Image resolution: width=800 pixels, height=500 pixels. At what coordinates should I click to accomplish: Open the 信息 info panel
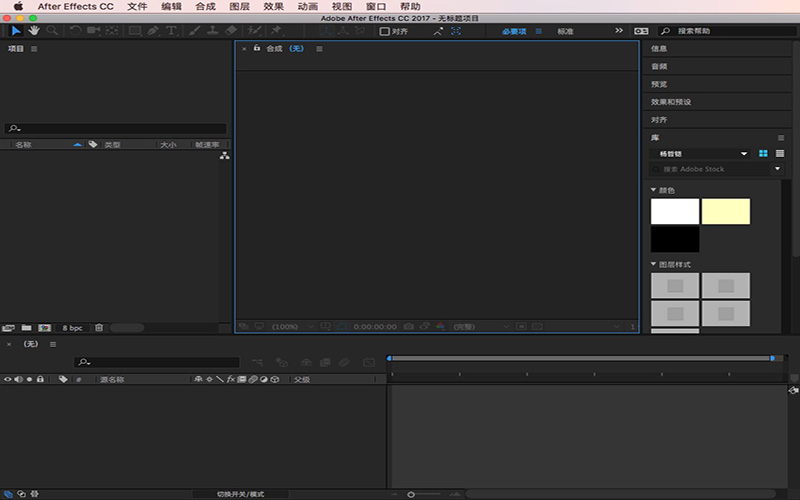659,48
